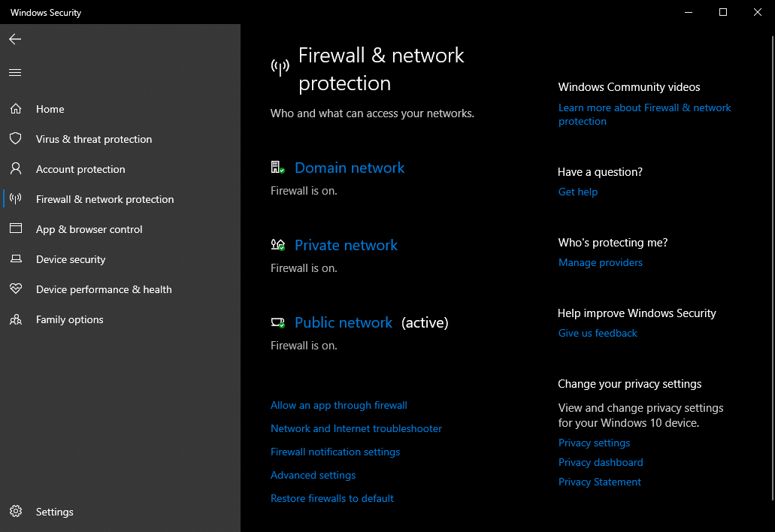Select the Device security icon

tap(15, 259)
